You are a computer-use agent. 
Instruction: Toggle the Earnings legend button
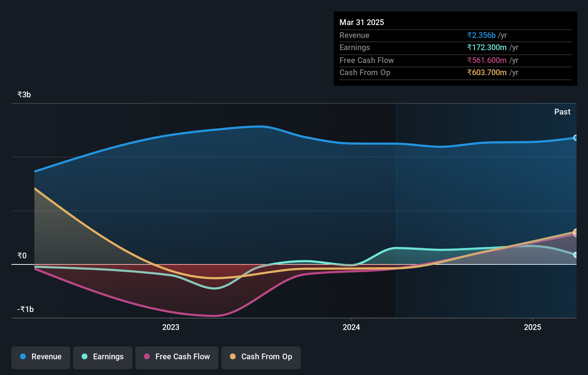[103, 357]
